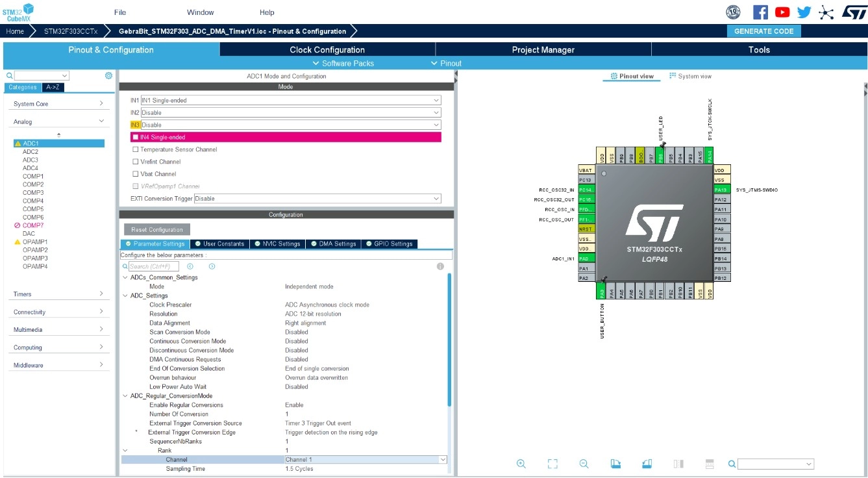The height and width of the screenshot is (478, 868).
Task: Go to previous parameter search result
Action: 190,266
